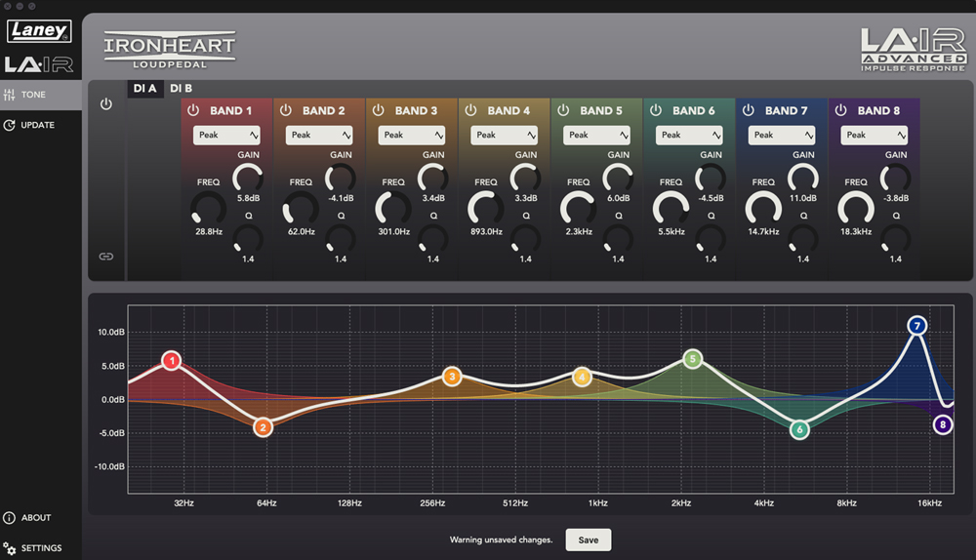
Task: Select EQ graph node 5
Action: [x=692, y=359]
